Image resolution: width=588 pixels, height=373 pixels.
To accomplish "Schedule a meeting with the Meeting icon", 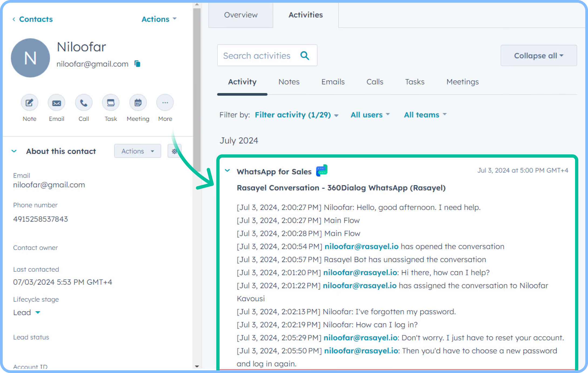I will pos(138,103).
